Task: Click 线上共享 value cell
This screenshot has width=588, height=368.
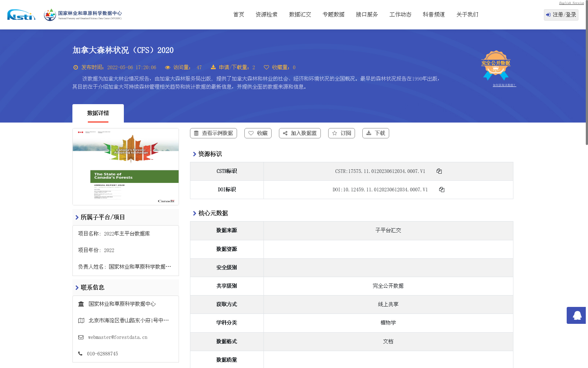Action: tap(388, 304)
